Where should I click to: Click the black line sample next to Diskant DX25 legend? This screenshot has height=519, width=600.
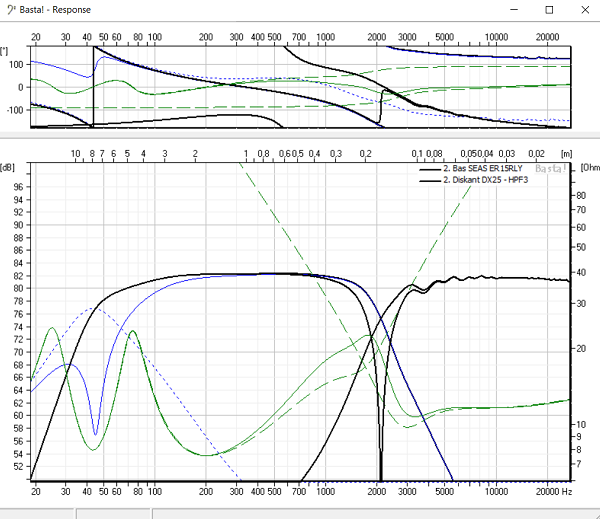[x=430, y=181]
